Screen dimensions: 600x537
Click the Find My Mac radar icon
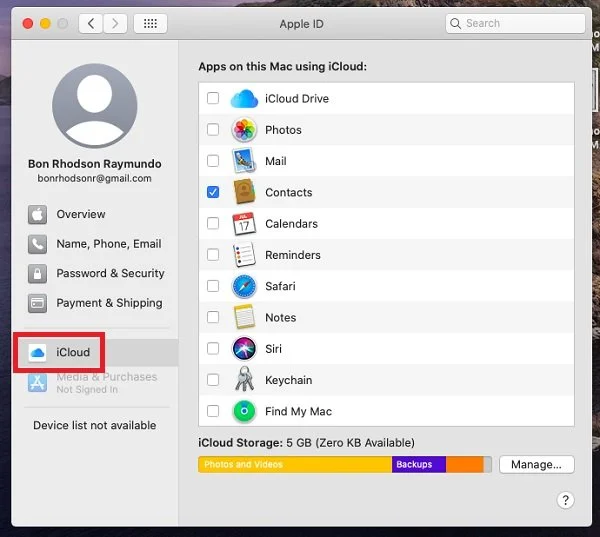click(x=244, y=411)
